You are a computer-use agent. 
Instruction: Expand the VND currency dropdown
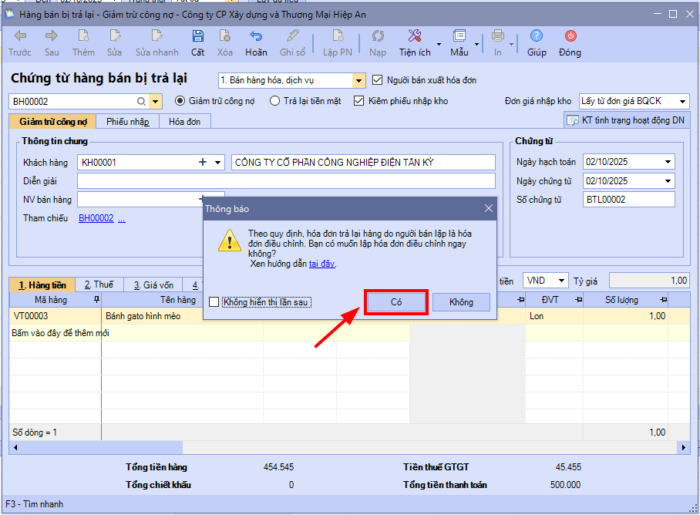(x=561, y=281)
